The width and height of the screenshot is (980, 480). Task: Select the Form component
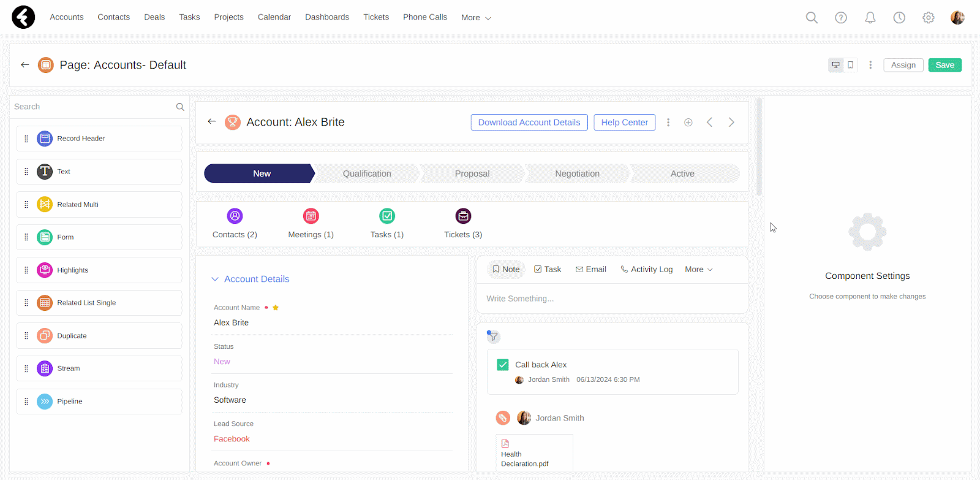[x=99, y=237]
